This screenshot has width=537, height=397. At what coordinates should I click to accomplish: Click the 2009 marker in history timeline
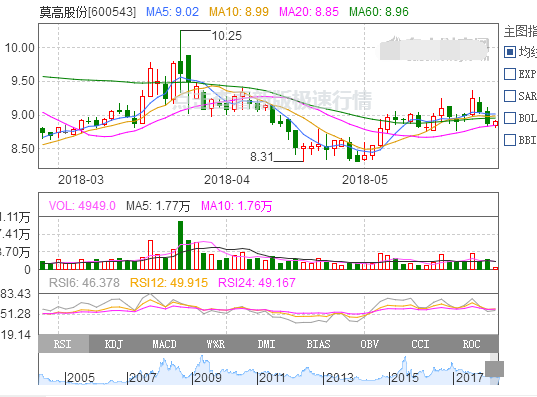(207, 378)
